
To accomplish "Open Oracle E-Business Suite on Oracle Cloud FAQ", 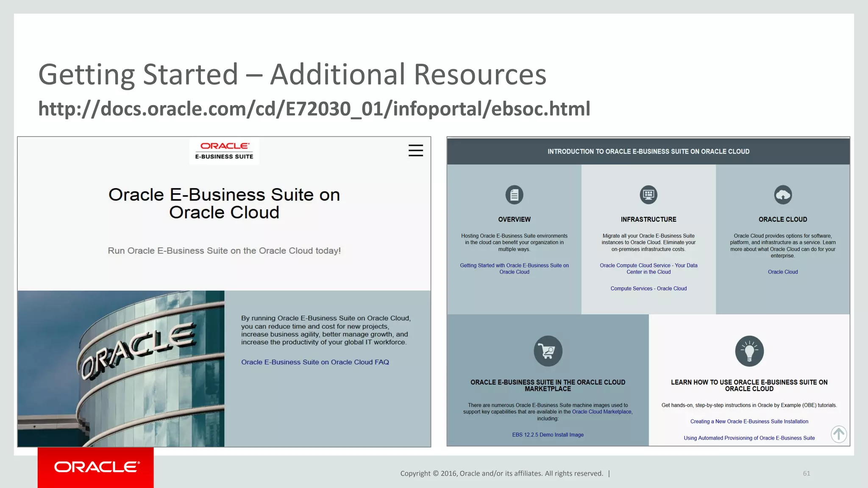I will [x=315, y=362].
